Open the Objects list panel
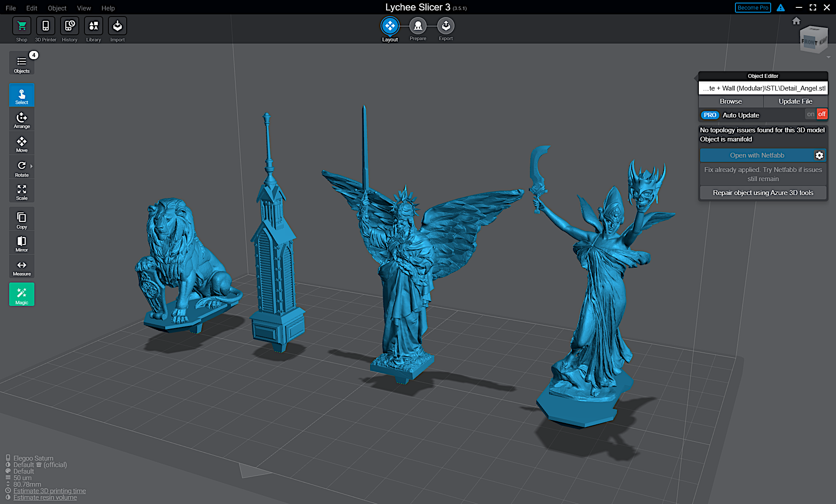Screen dimensions: 836x504 pos(22,64)
